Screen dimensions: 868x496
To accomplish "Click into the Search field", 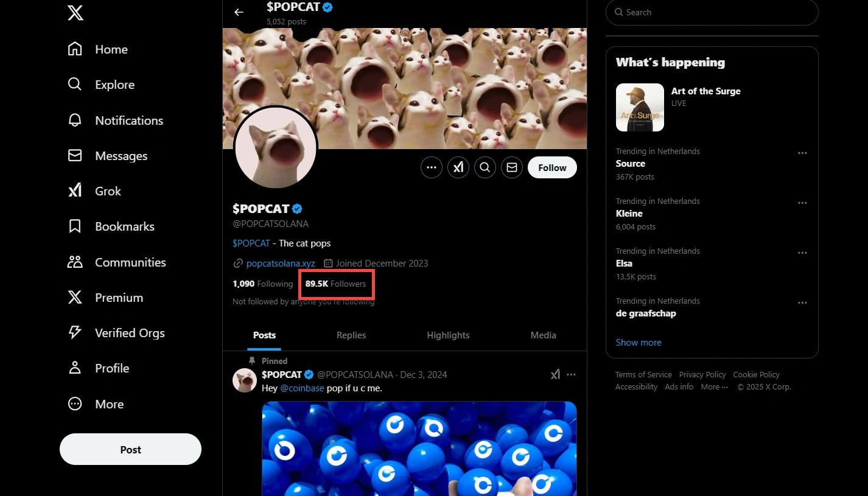I will click(712, 12).
